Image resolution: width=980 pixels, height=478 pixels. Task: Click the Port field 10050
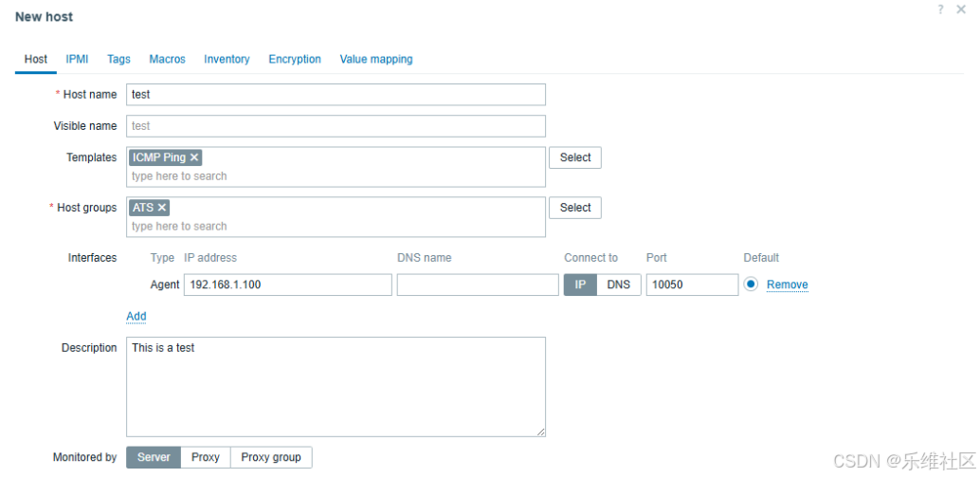pos(692,285)
